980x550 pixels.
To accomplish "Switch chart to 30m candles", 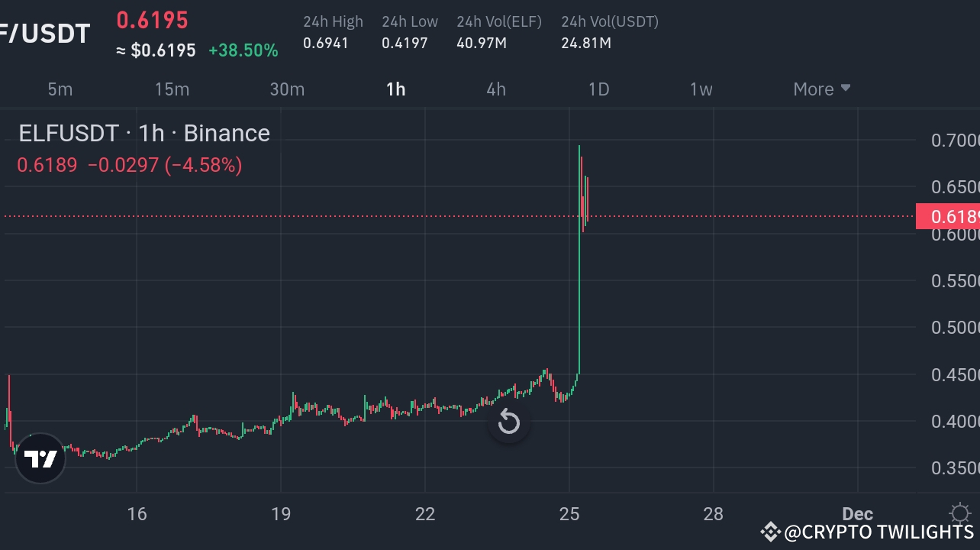I will tap(287, 89).
